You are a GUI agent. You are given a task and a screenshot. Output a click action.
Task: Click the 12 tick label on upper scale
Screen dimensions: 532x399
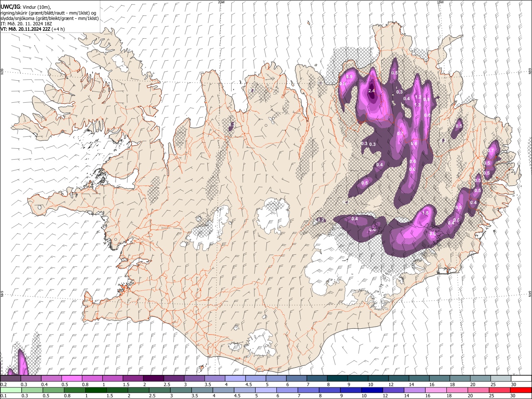tap(391, 384)
